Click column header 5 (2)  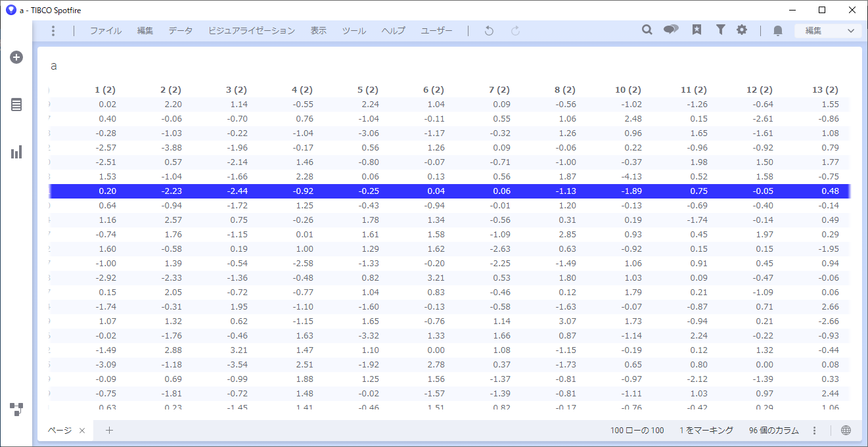(368, 90)
